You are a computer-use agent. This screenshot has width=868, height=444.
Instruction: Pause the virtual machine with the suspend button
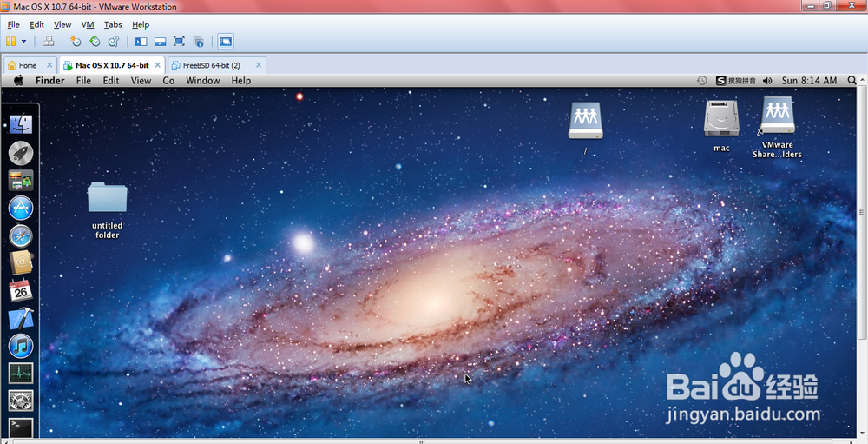(10, 42)
